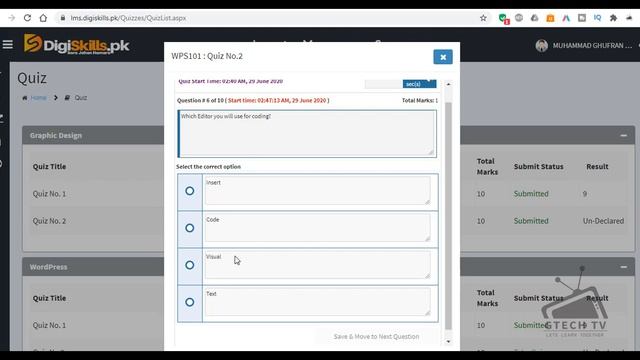Click the browser address bar URL

(x=128, y=18)
